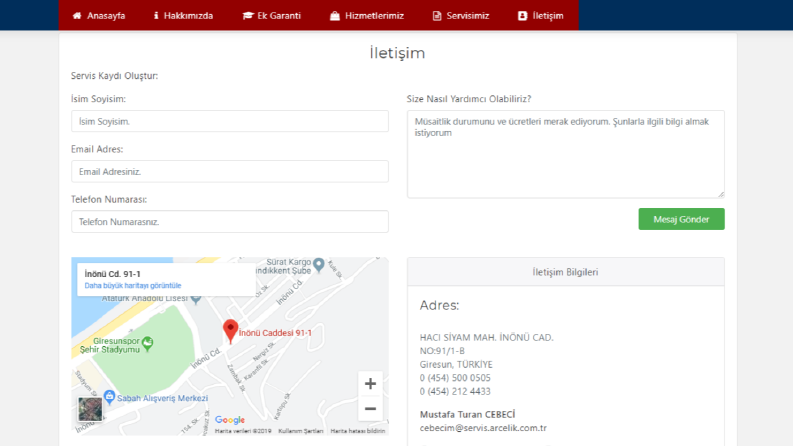Click the Giresunspor Şehir Stadyumu map marker
Screen dimensions: 793x446
147,343
